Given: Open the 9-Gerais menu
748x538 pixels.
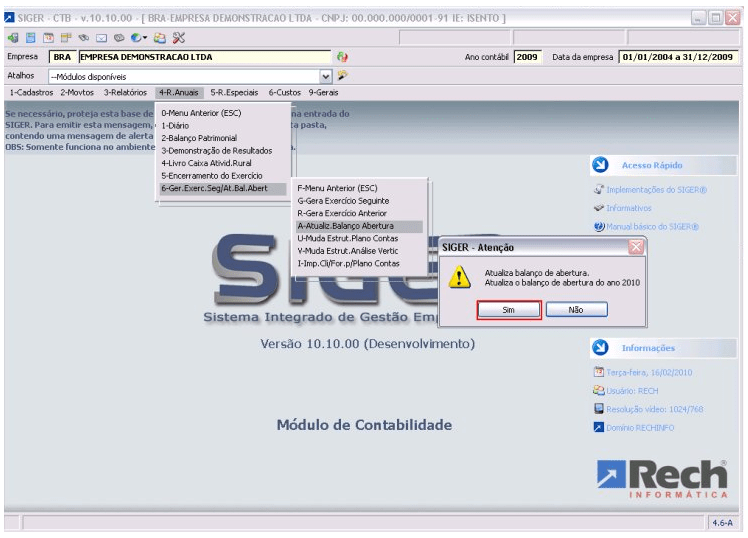Looking at the screenshot, I should tap(323, 93).
